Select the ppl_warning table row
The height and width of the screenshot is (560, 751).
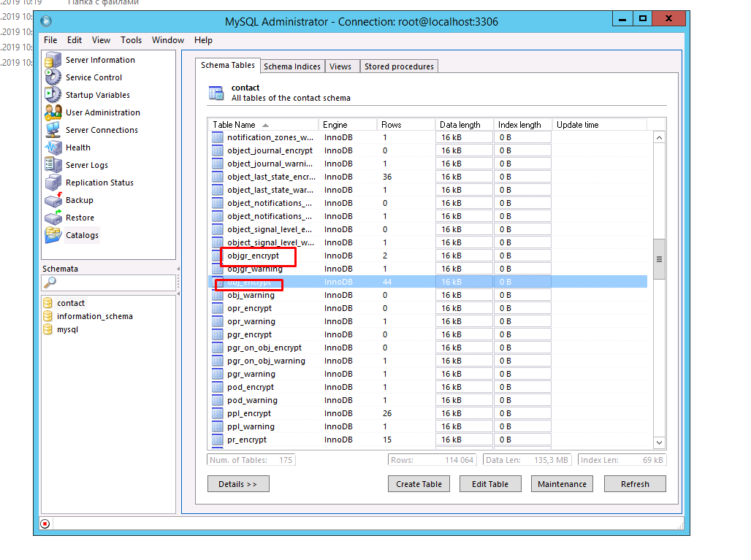click(427, 426)
